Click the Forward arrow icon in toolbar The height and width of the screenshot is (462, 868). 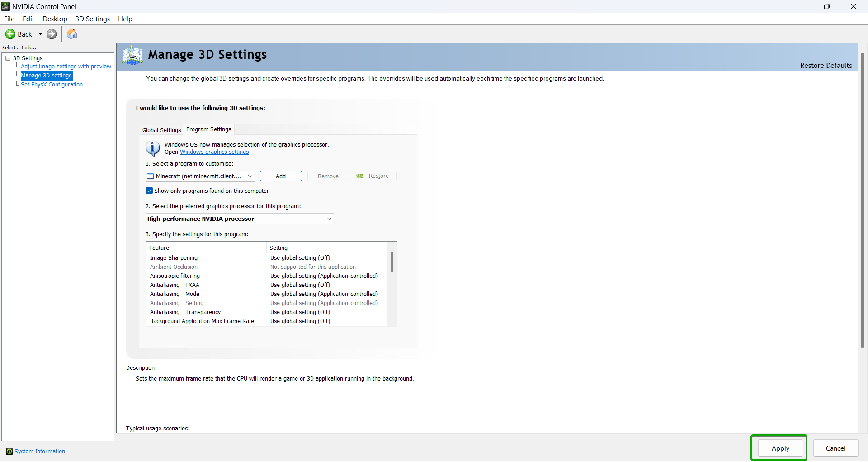[x=52, y=34]
